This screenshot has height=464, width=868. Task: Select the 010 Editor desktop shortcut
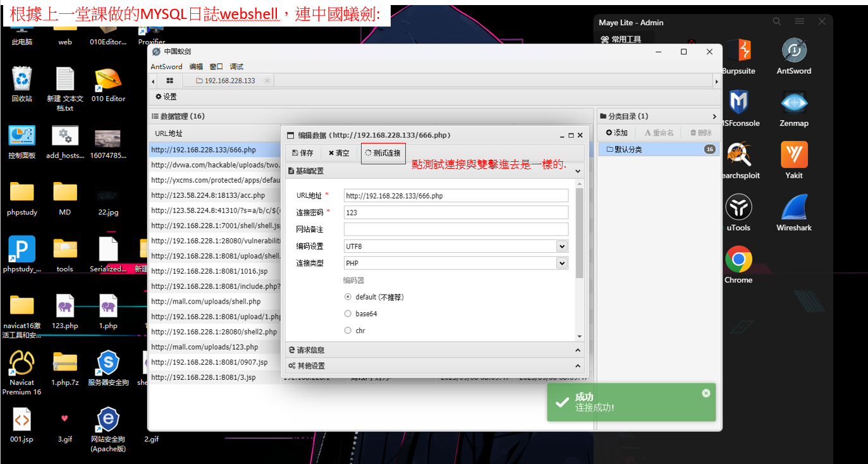tap(108, 78)
